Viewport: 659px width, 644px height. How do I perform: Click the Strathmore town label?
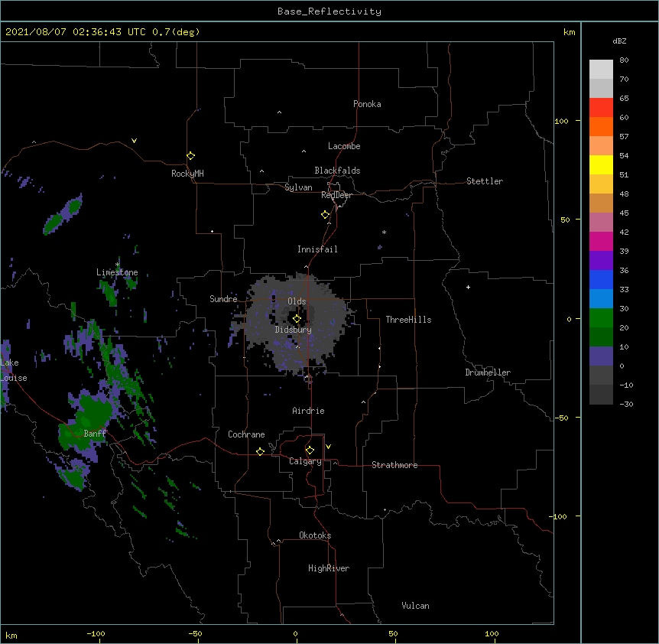pyautogui.click(x=394, y=465)
